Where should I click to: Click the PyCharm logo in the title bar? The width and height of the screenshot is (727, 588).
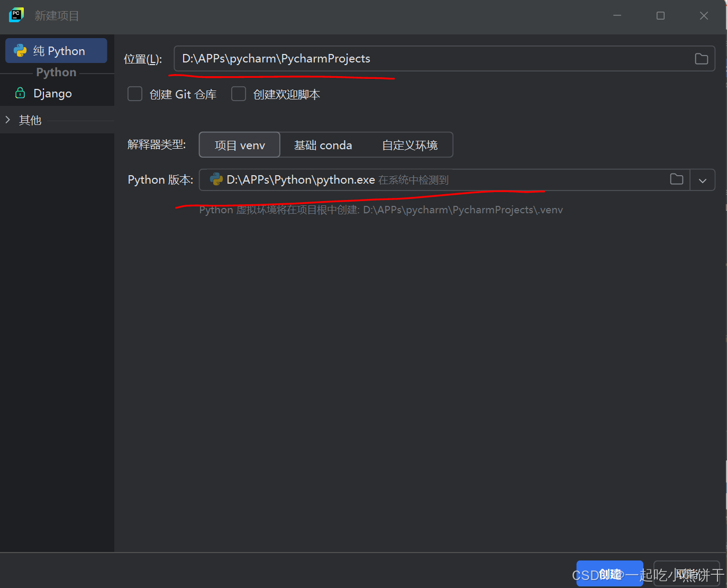point(16,15)
